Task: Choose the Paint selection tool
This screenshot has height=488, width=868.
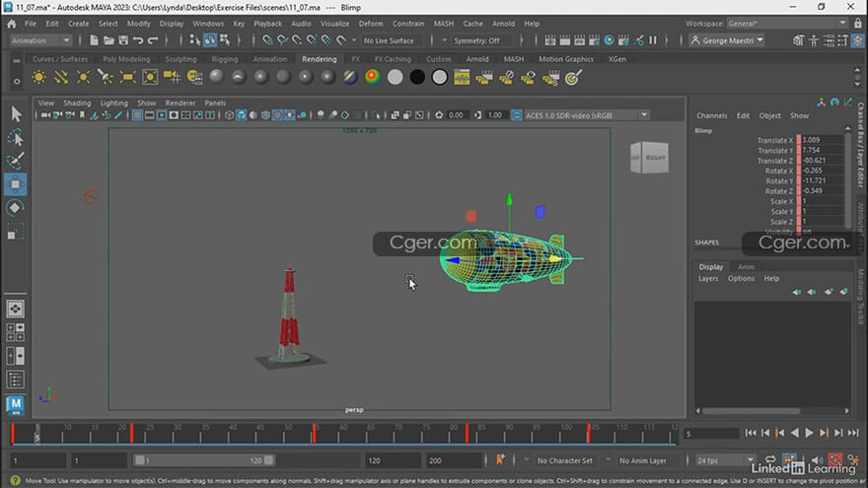Action: 16,161
